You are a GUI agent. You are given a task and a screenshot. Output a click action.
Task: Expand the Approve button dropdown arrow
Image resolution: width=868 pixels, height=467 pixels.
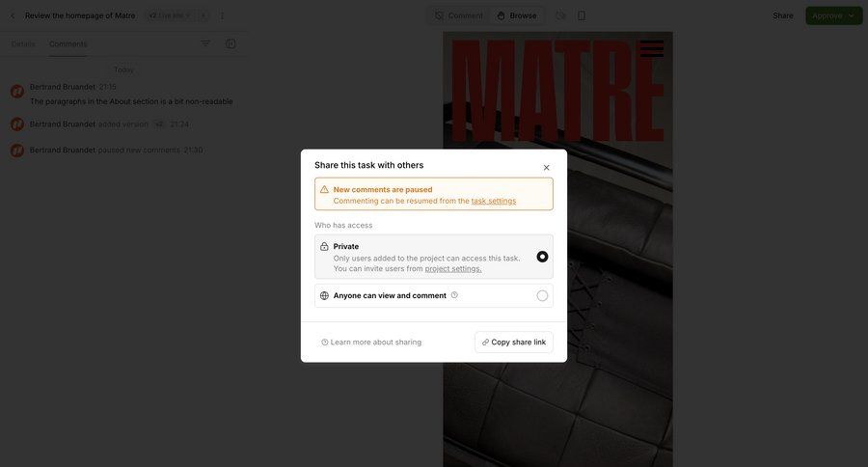pyautogui.click(x=852, y=15)
